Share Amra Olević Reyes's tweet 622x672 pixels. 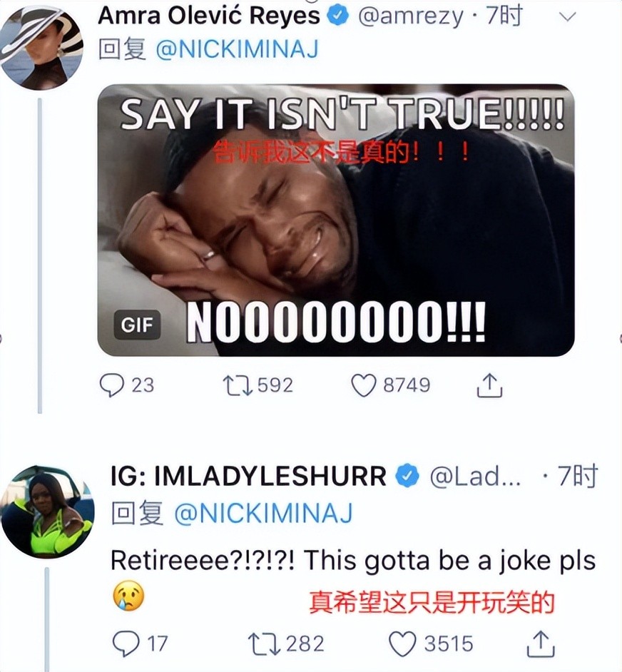click(x=489, y=385)
